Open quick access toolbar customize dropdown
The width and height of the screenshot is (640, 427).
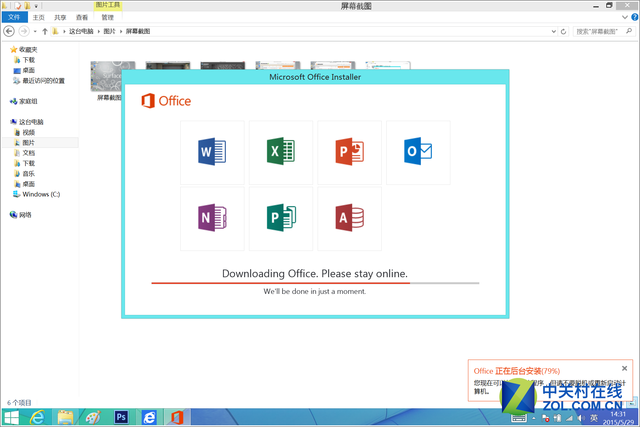[x=36, y=6]
